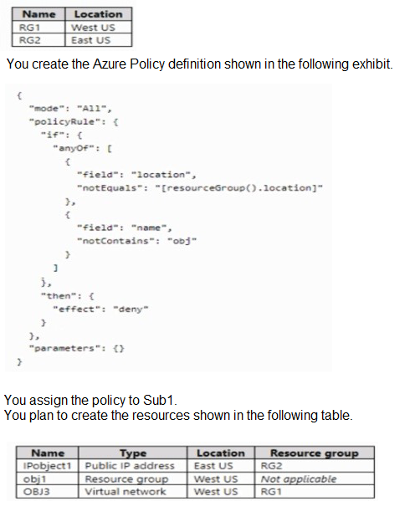The width and height of the screenshot is (415, 532).
Task: Click the "parameters": {} line
Action: pos(77,349)
